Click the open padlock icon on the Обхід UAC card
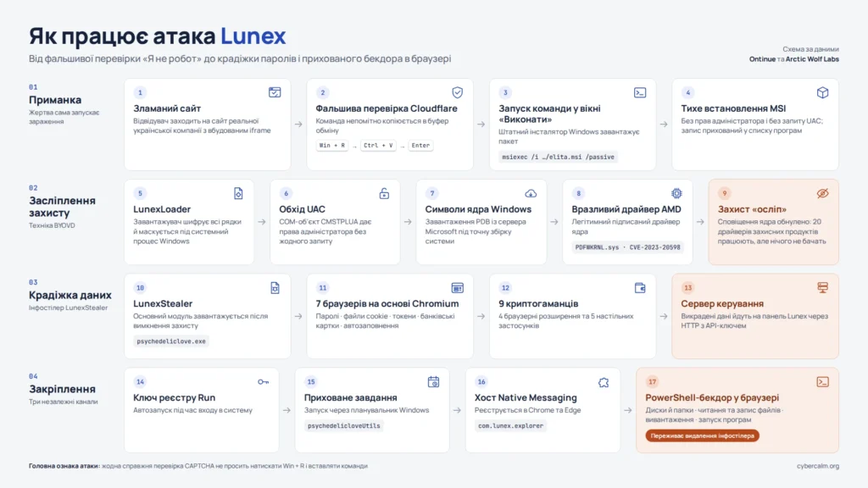This screenshot has width=868, height=488. click(384, 193)
